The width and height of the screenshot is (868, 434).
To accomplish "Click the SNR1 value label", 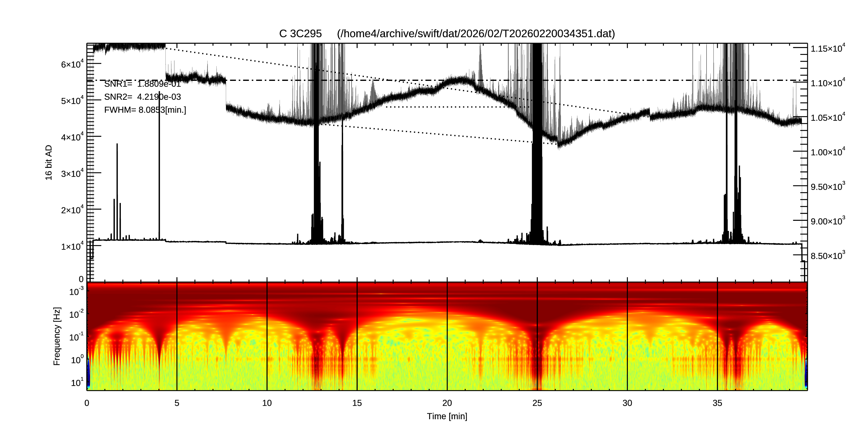I will tap(143, 84).
